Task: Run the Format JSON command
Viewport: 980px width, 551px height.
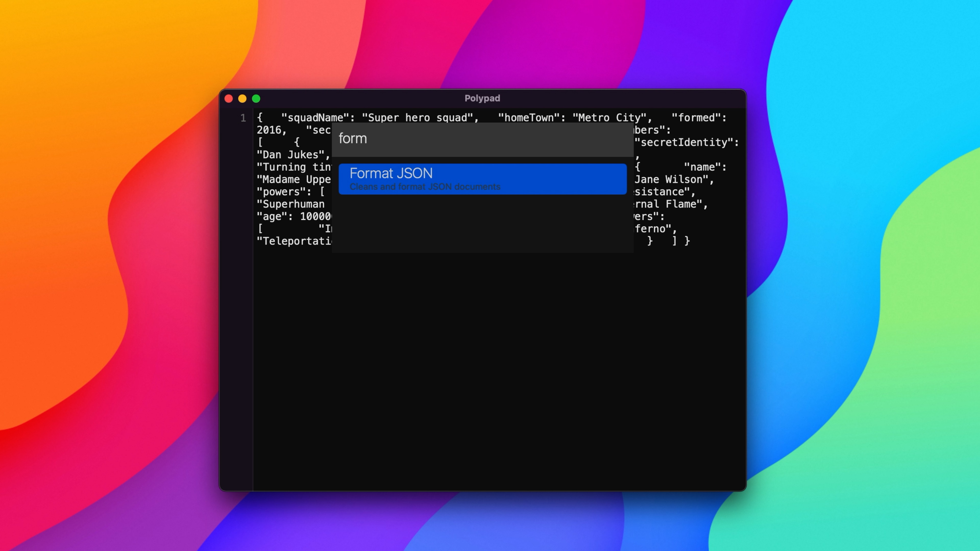Action: [482, 179]
